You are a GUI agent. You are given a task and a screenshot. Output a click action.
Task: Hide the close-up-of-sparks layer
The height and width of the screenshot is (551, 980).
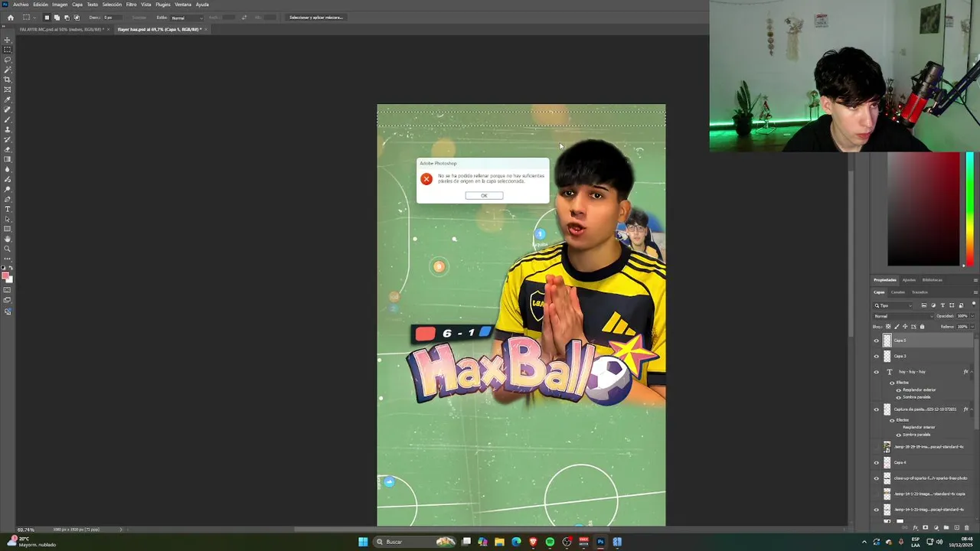[877, 478]
